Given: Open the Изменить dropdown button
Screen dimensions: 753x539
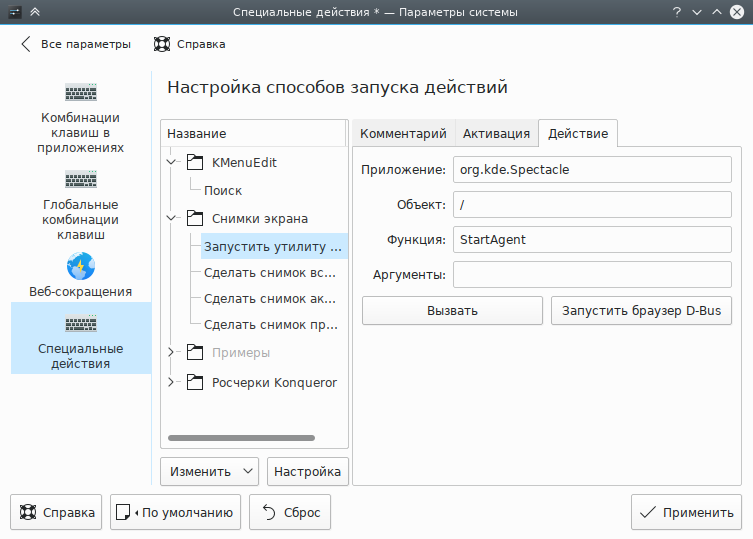Looking at the screenshot, I should click(x=210, y=471).
